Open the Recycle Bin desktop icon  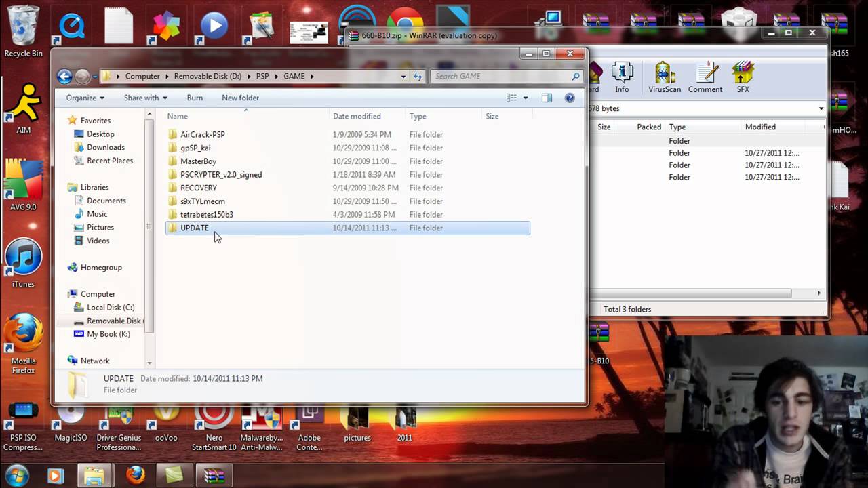tap(23, 30)
